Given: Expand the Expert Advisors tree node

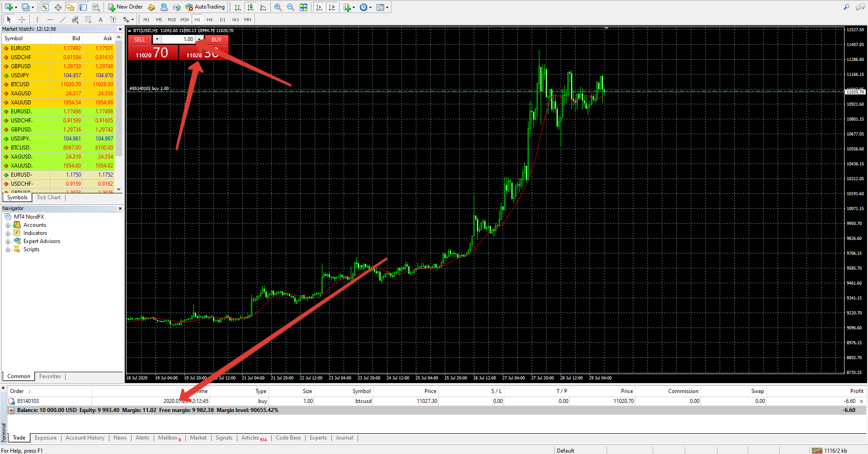Looking at the screenshot, I should (8, 242).
